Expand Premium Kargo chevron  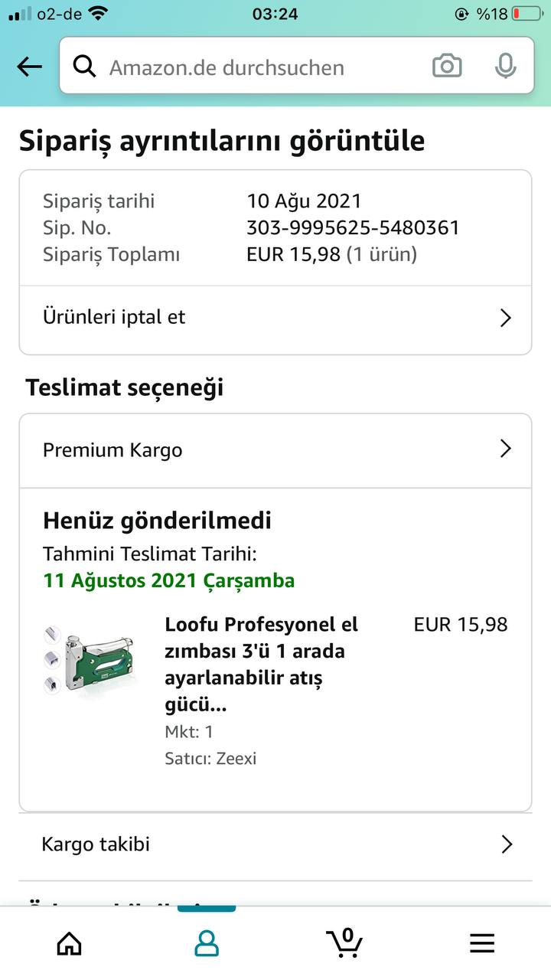(x=505, y=449)
